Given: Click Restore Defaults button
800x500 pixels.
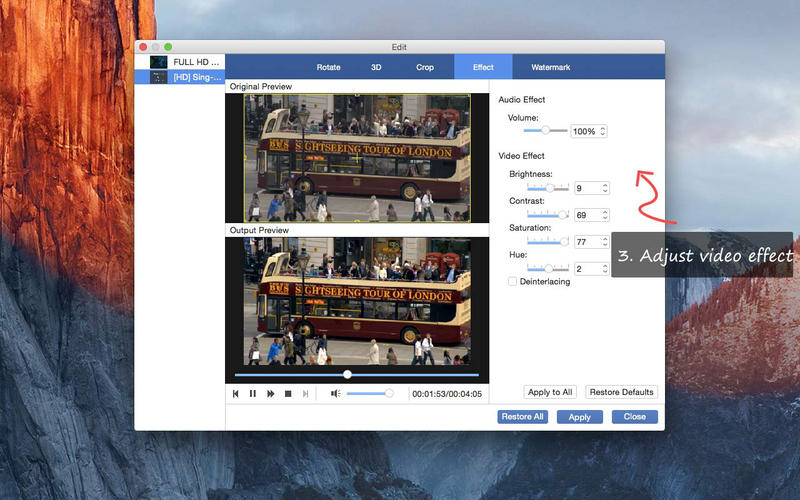Looking at the screenshot, I should coord(621,392).
